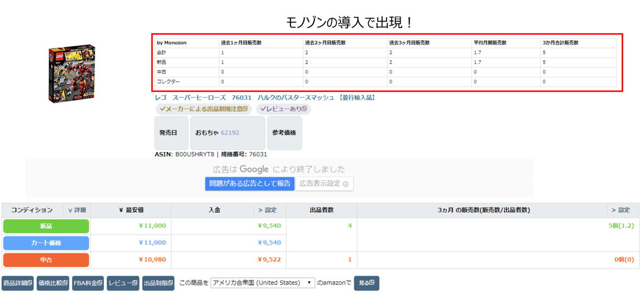
Task: Click the 規格番号: 76031 text
Action: click(244, 154)
